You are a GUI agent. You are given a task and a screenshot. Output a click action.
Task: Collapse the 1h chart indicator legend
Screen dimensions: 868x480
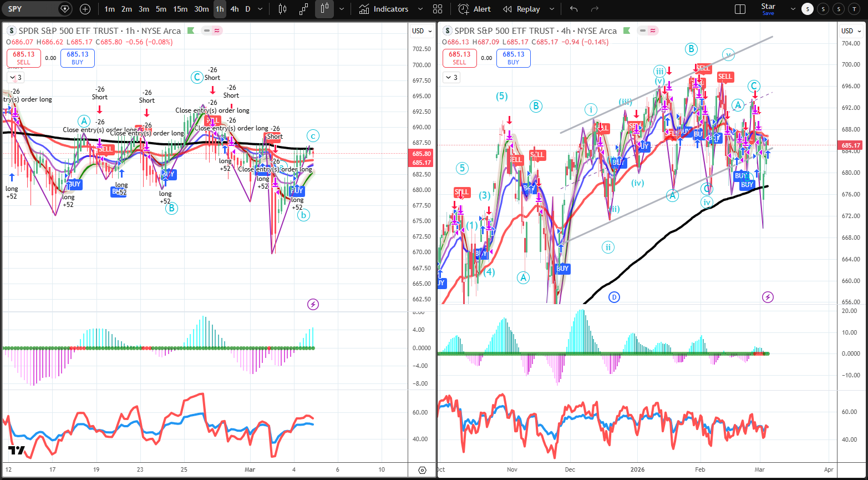click(x=15, y=77)
